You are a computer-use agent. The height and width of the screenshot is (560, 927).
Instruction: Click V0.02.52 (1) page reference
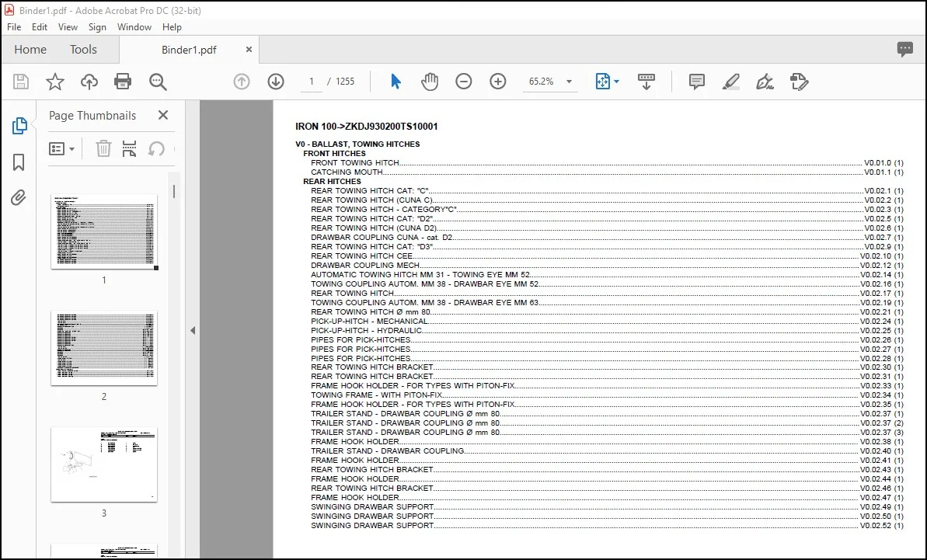(881, 525)
